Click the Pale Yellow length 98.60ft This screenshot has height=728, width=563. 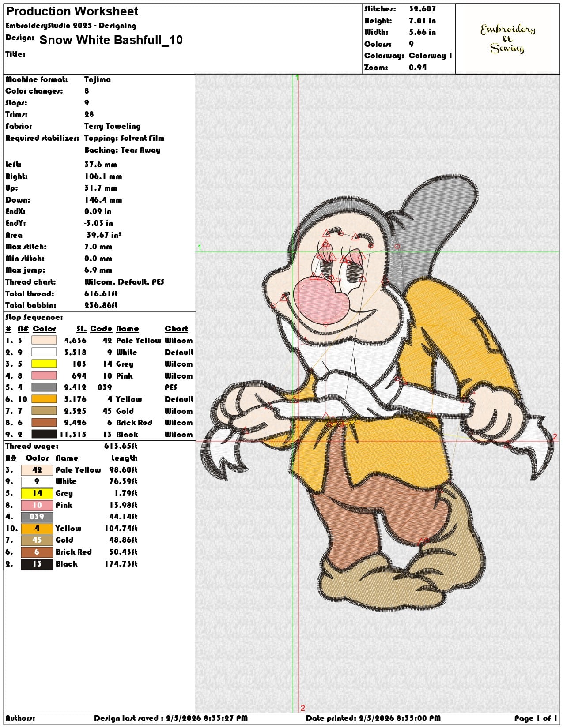pyautogui.click(x=123, y=470)
